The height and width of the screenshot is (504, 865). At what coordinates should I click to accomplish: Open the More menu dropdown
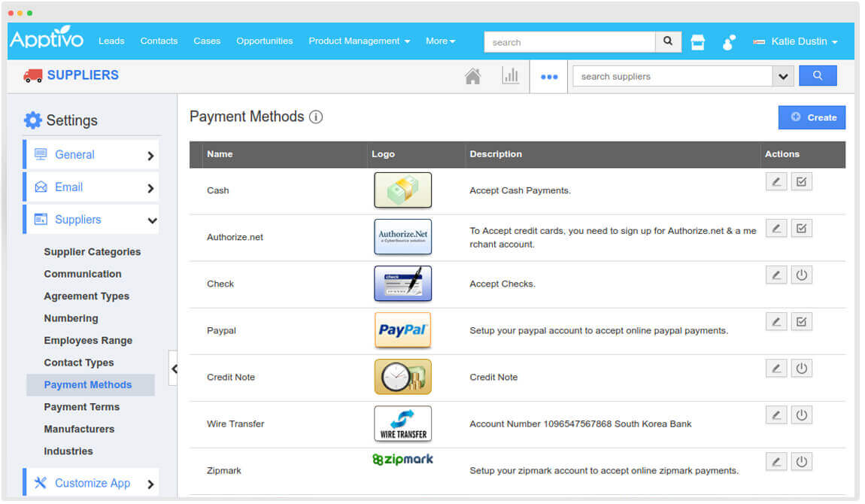[x=441, y=41]
